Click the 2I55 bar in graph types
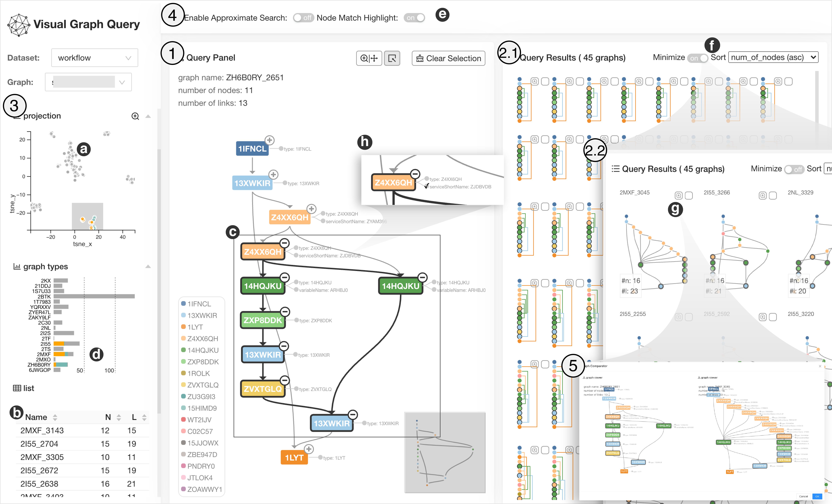 point(67,344)
